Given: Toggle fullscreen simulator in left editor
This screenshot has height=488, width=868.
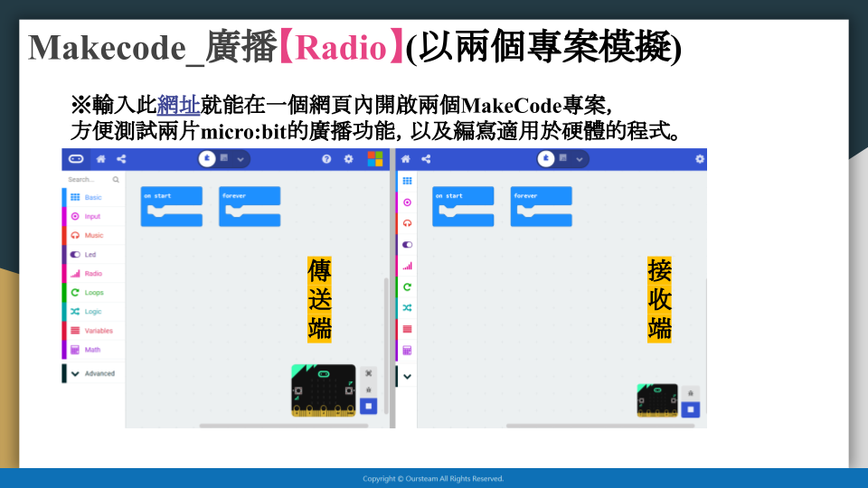Looking at the screenshot, I should 369,373.
